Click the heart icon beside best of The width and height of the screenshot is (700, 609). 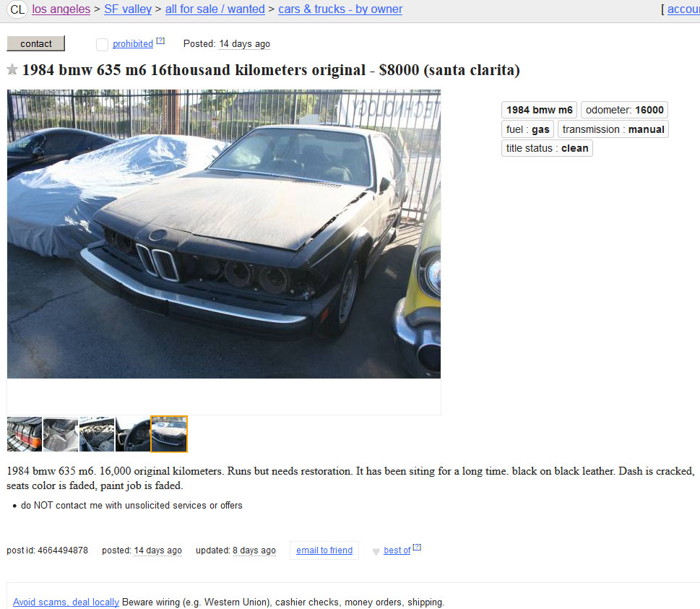tap(376, 551)
